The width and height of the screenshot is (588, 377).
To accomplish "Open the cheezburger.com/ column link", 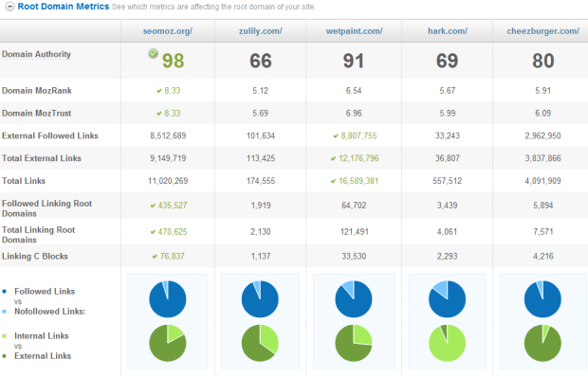I will [x=542, y=31].
